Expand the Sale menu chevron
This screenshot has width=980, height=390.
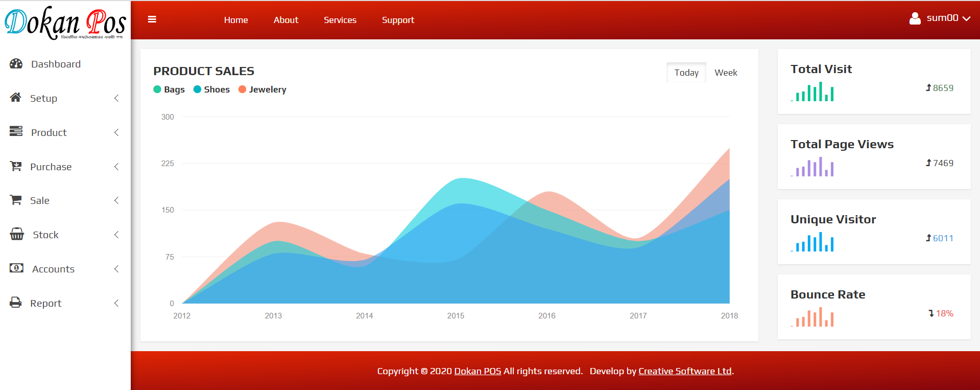tap(116, 200)
